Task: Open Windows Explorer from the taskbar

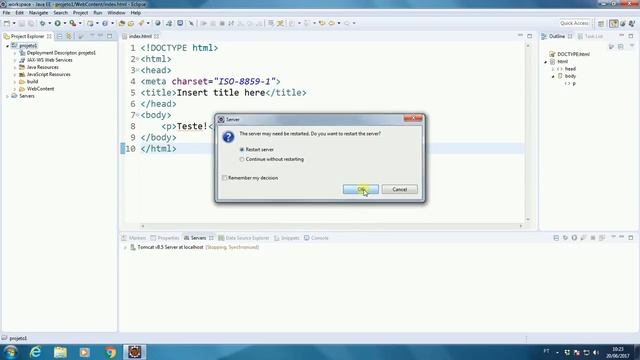Action: point(60,352)
